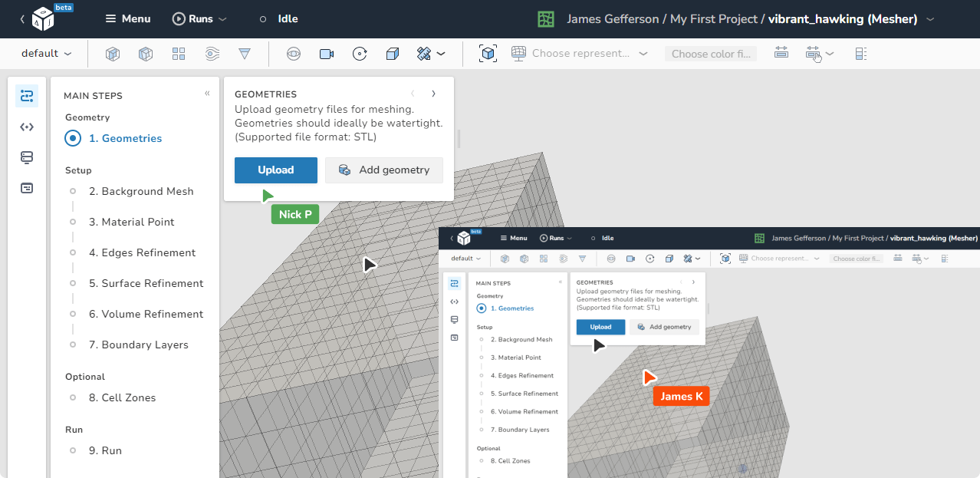This screenshot has height=478, width=980.
Task: Expand the measurement tool chevron dropdown
Action: click(439, 54)
